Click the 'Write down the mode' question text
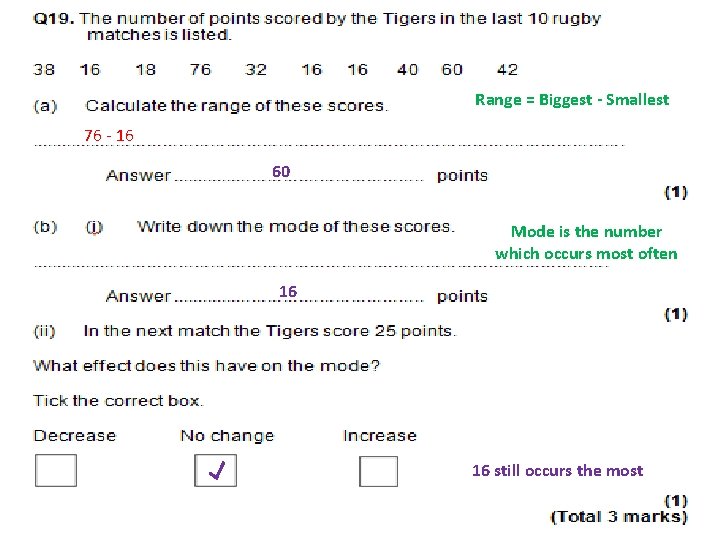The width and height of the screenshot is (720, 540). (296, 227)
